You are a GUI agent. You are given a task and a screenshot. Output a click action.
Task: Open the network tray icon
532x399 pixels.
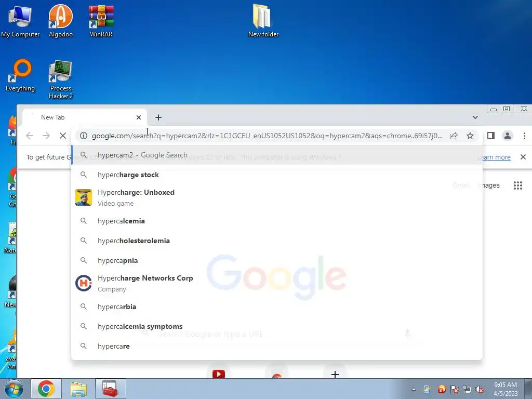coord(467,389)
